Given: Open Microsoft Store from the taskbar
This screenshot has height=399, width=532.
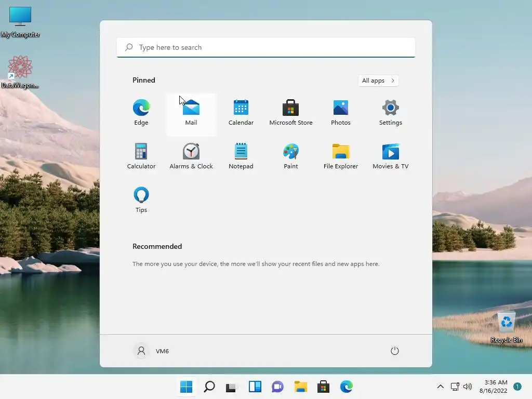Looking at the screenshot, I should pyautogui.click(x=323, y=387).
